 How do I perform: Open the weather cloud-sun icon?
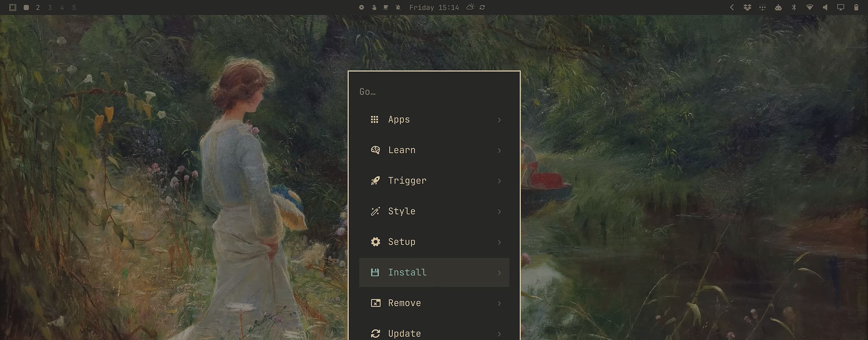[470, 7]
